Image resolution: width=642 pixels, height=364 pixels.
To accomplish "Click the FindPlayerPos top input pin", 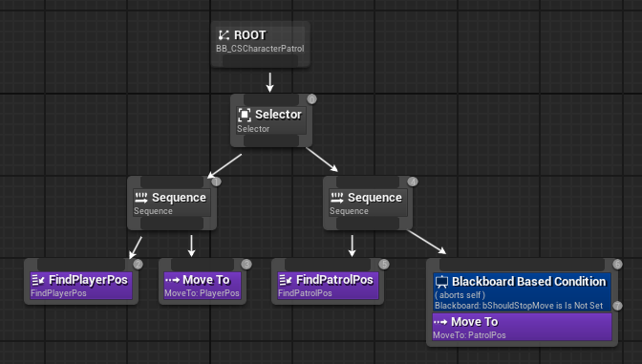I will [81, 265].
